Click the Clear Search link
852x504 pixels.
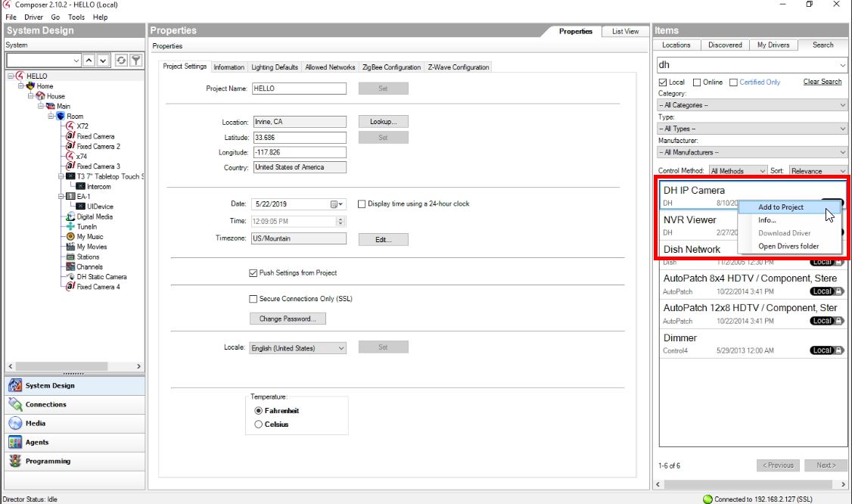point(822,82)
